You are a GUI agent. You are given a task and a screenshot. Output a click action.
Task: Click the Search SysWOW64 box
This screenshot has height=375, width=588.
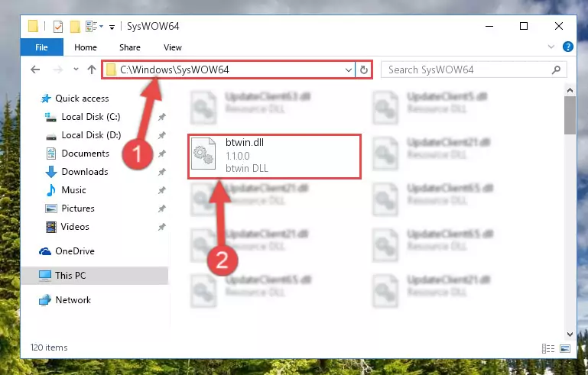pyautogui.click(x=473, y=70)
